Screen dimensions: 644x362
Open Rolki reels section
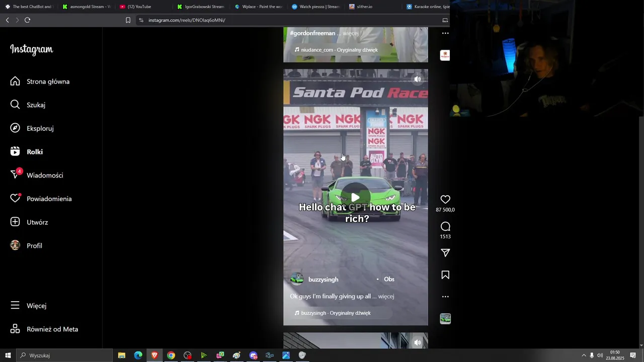(27, 152)
